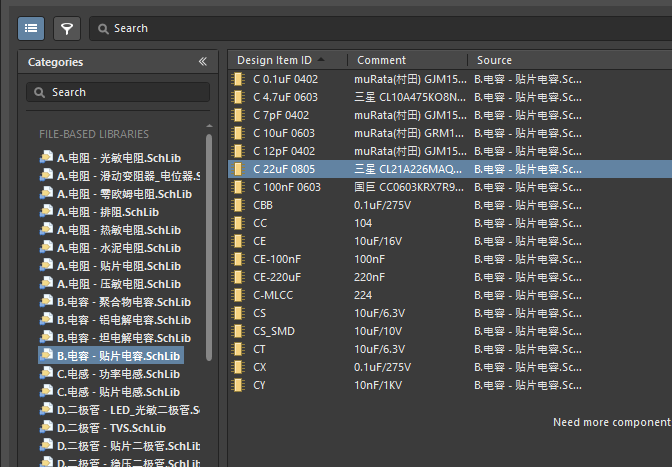Click component icon of the CY row
The height and width of the screenshot is (467, 672).
pos(238,385)
